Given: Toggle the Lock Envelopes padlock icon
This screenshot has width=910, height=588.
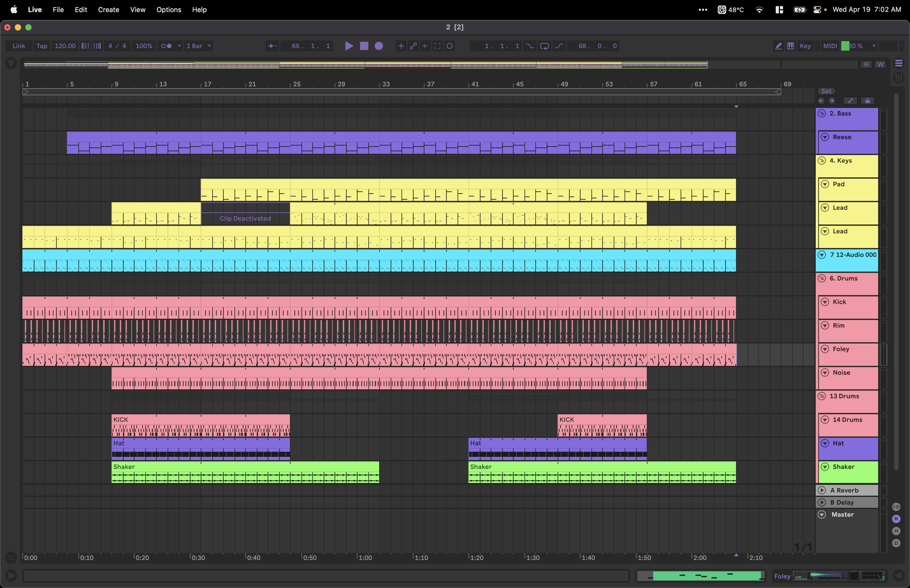Looking at the screenshot, I should click(868, 101).
